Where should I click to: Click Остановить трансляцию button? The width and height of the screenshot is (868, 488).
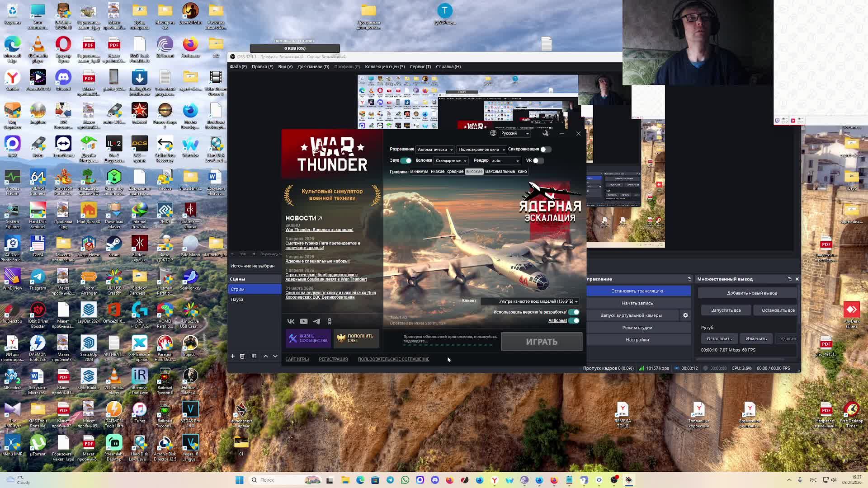click(x=637, y=291)
